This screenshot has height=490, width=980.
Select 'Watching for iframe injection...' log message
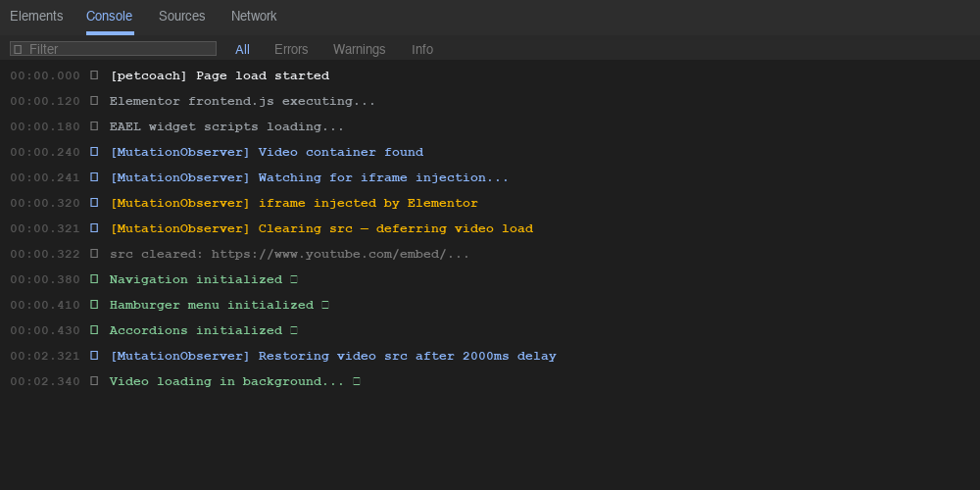[x=384, y=178]
